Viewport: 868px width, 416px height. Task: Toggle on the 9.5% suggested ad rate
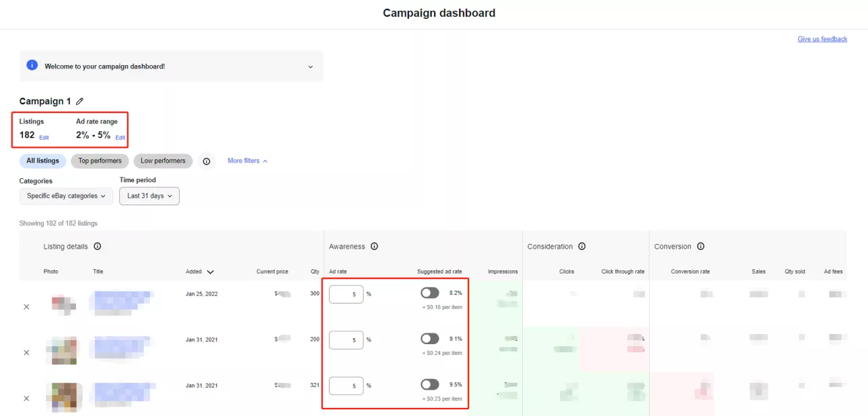tap(429, 384)
